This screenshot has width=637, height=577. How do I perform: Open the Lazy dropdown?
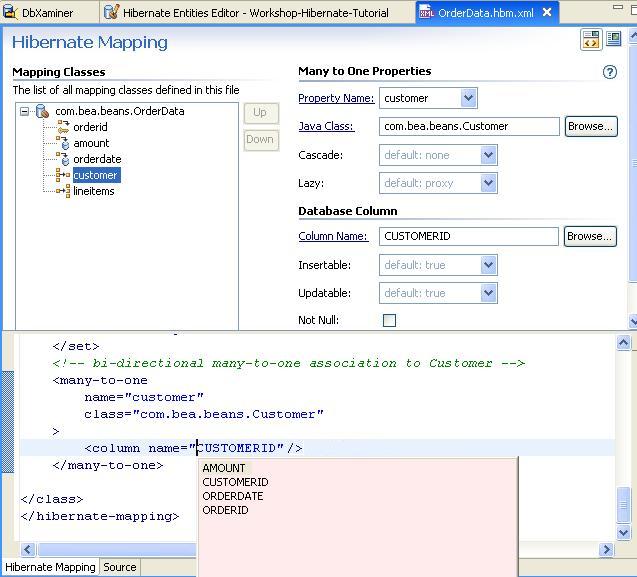[488, 183]
